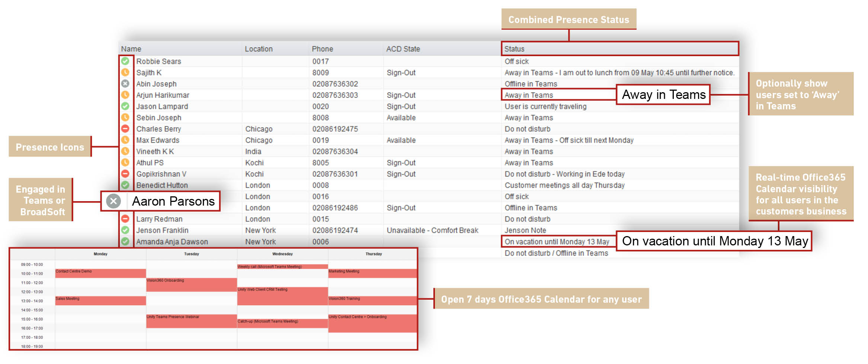Click phone number 02086192475 for Charles Berry
The width and height of the screenshot is (868, 364).
coord(335,129)
